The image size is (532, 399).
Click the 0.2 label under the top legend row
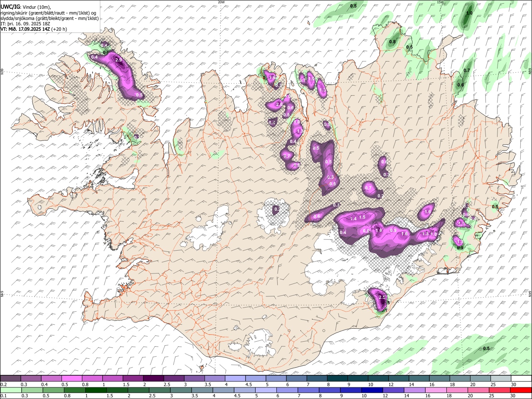(x=3, y=384)
